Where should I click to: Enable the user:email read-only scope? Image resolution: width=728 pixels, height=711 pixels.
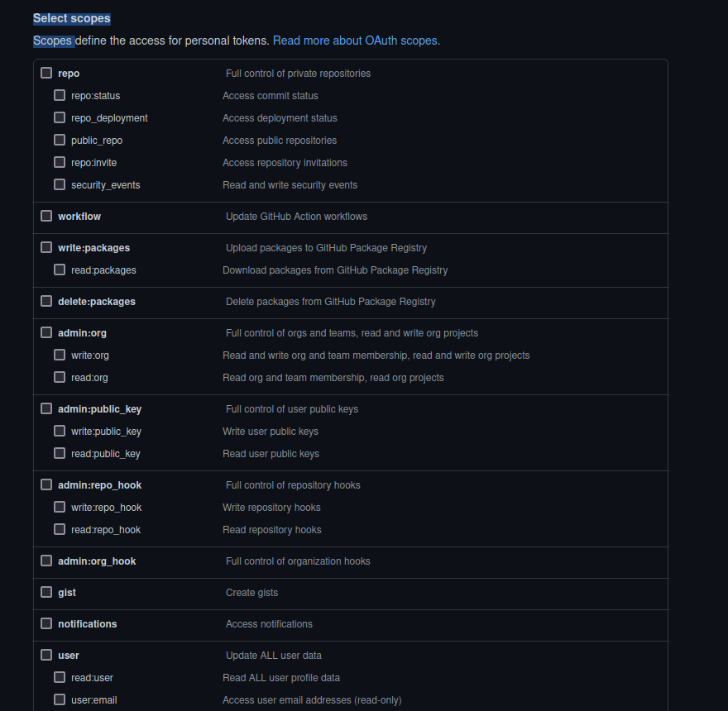[x=59, y=699]
